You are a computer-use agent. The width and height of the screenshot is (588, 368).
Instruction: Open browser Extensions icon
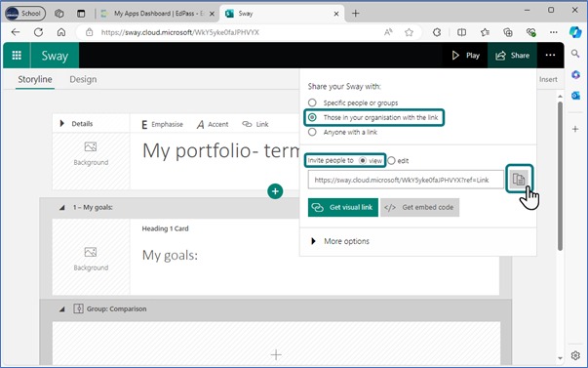437,32
